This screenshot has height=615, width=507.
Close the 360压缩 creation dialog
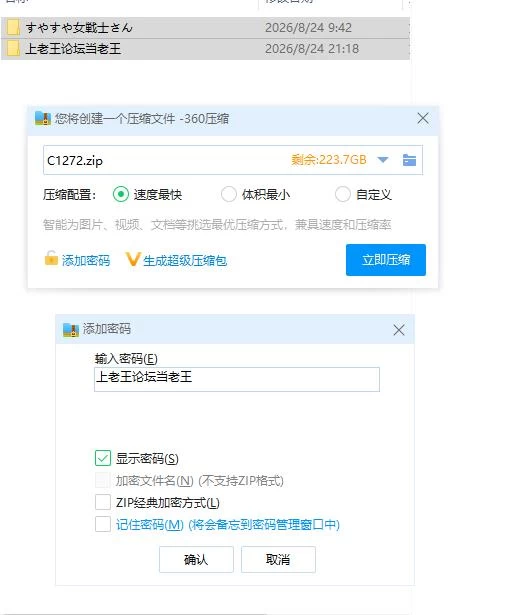click(x=423, y=118)
